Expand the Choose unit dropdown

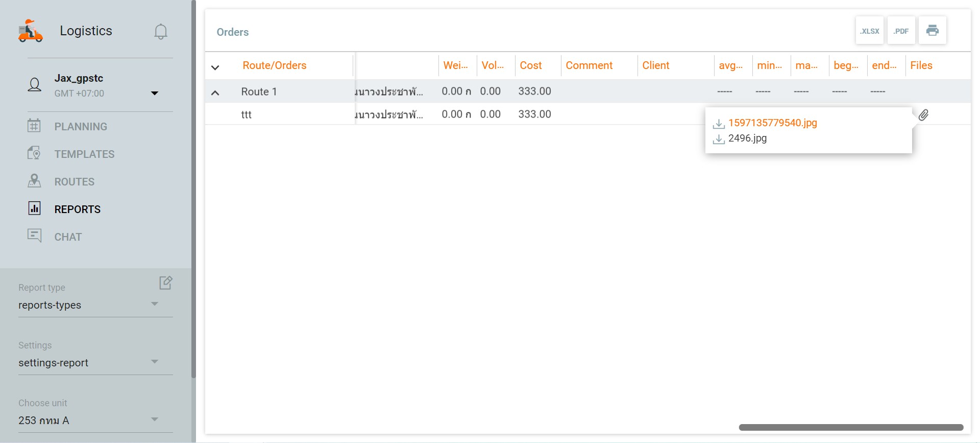[x=154, y=419]
